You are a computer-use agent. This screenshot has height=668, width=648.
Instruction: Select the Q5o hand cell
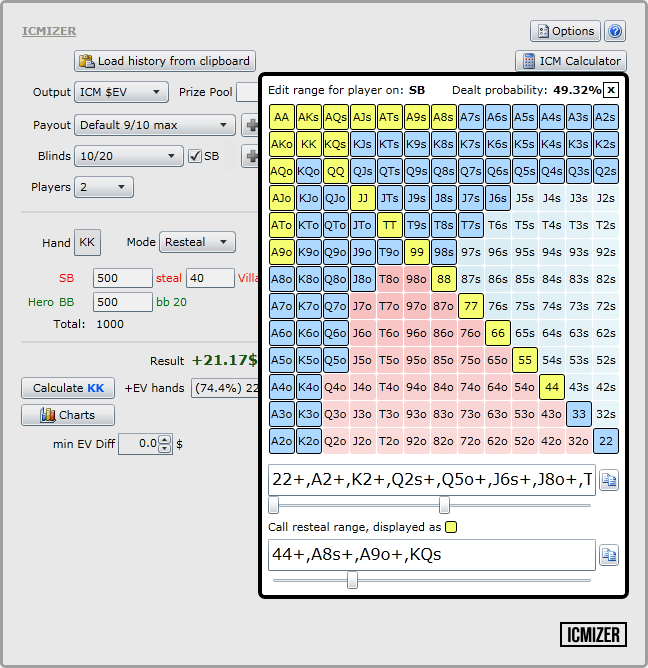(336, 360)
